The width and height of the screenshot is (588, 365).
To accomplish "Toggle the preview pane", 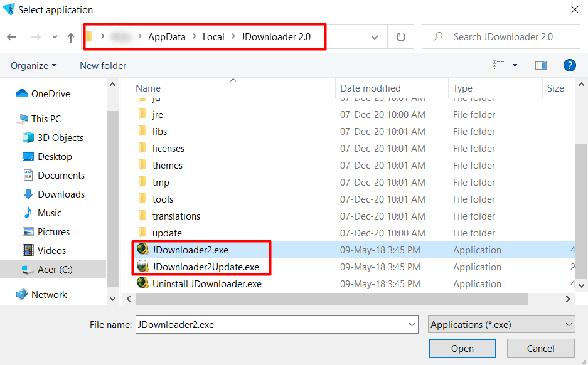I will 541,66.
